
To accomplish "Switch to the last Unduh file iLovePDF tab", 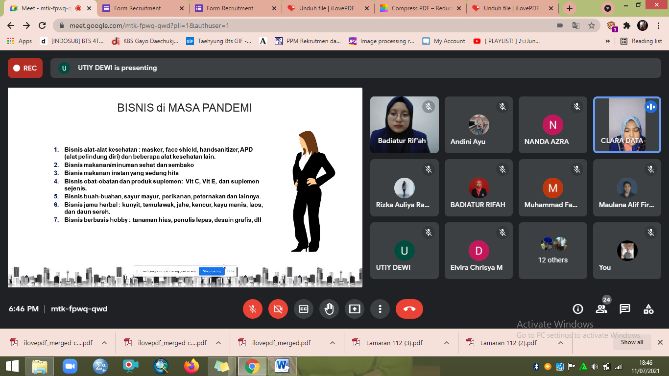I will click(x=513, y=8).
